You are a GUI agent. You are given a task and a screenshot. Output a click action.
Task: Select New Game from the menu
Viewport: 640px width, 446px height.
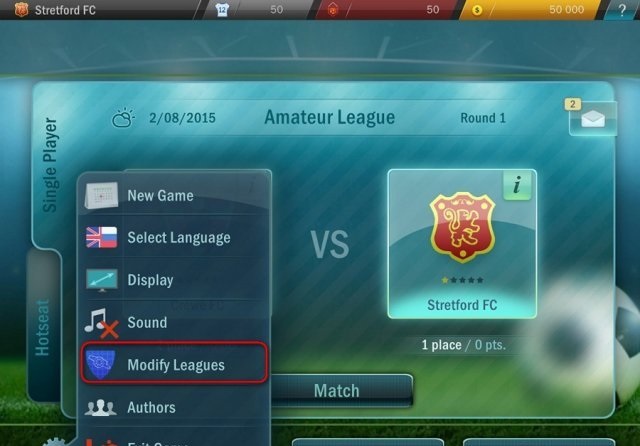coord(175,195)
